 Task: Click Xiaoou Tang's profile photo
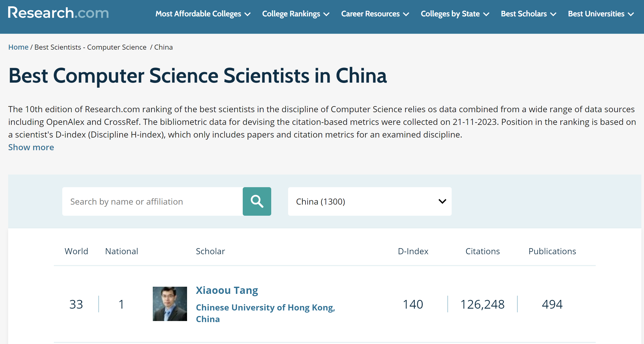pyautogui.click(x=170, y=304)
